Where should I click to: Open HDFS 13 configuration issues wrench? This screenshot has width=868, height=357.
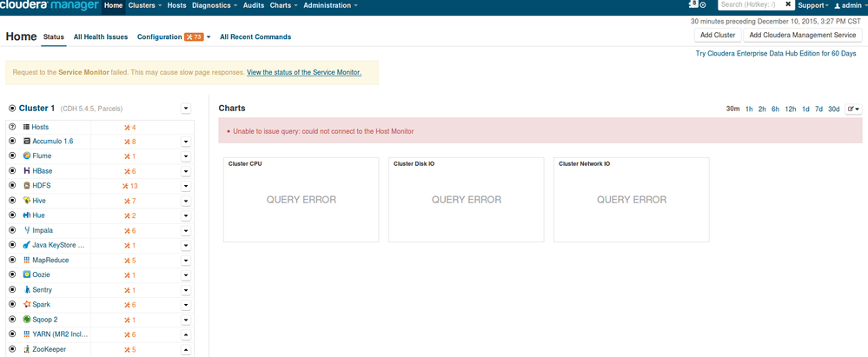(x=125, y=186)
